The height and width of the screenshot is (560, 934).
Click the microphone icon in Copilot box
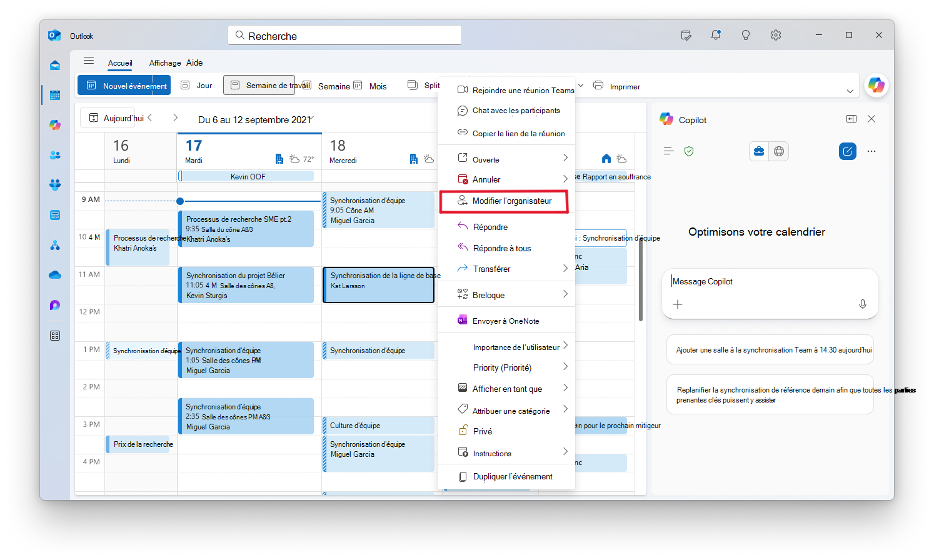pos(863,304)
